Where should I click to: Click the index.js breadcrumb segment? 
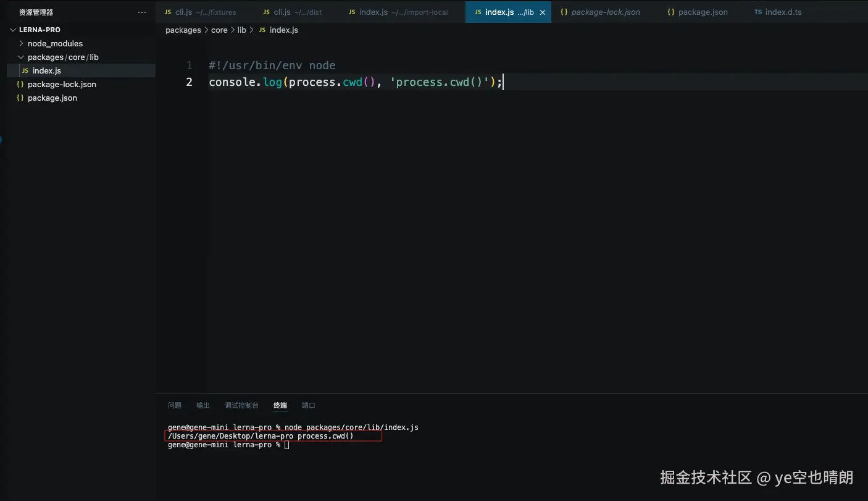tap(284, 30)
